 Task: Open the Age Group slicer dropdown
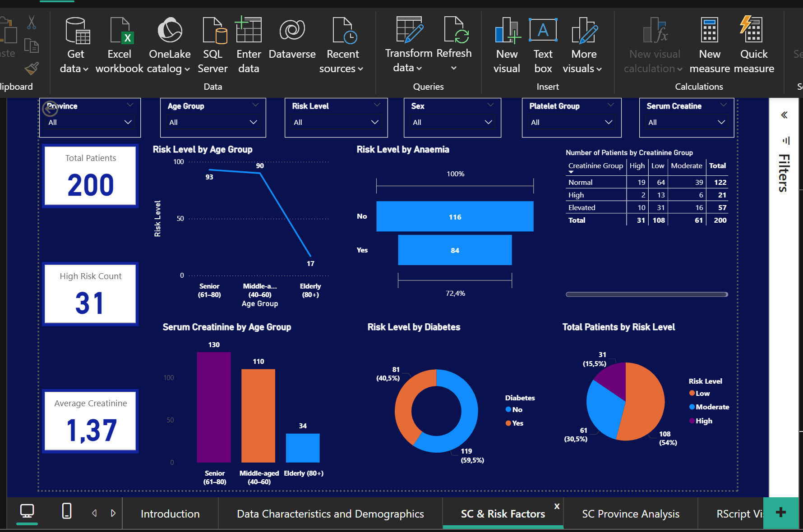click(253, 122)
